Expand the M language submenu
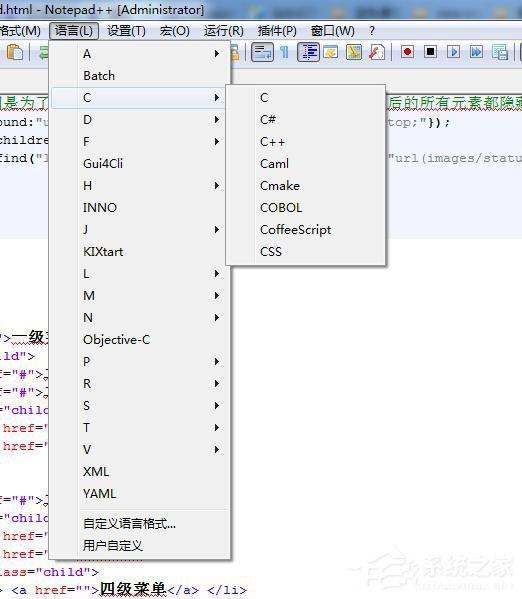Viewport: 522px width, 599px height. (140, 296)
